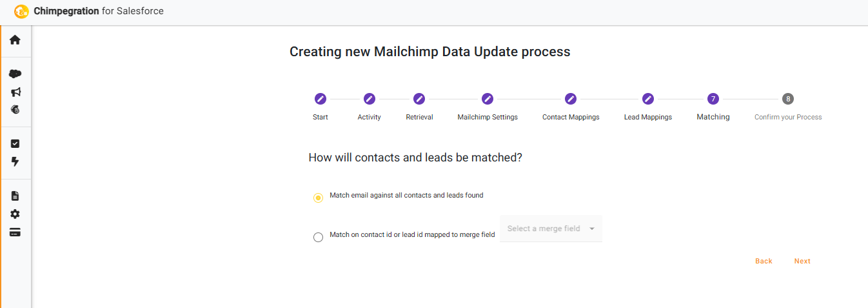Viewport: 868px width, 308px height.
Task: Click the Chimpegration logo in header
Action: pos(21,11)
